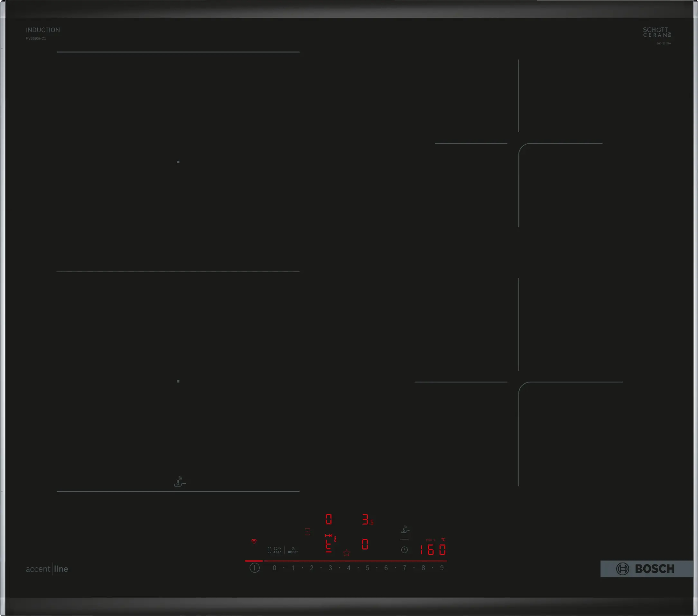698x616 pixels.
Task: Tap the 160 temperature timer display
Action: point(433,550)
